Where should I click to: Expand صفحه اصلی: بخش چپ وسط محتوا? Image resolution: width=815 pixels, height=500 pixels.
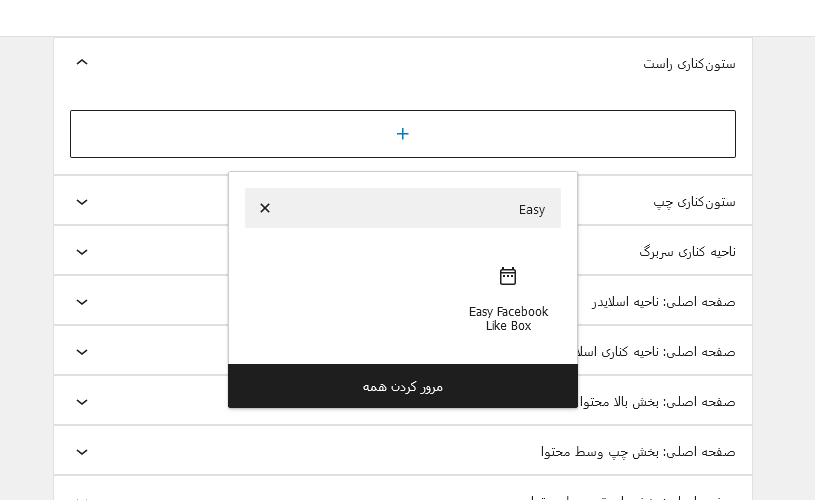[82, 452]
